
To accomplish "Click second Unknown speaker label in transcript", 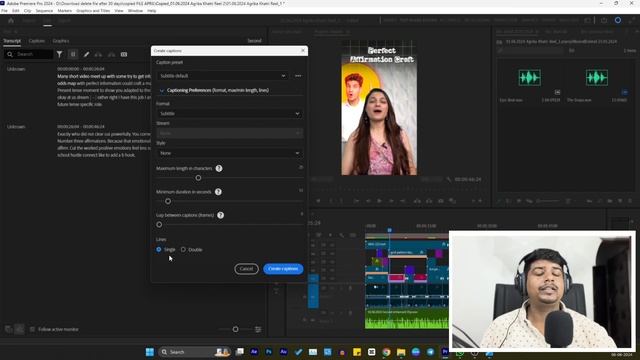I will (x=16, y=127).
